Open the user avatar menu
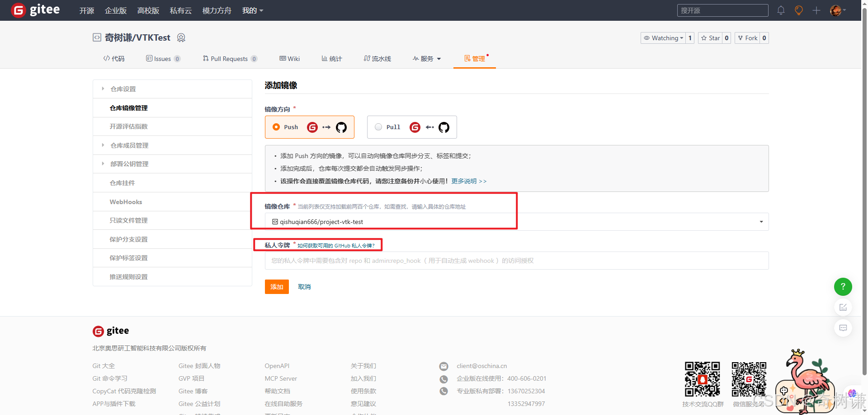This screenshot has height=415, width=868. (838, 10)
